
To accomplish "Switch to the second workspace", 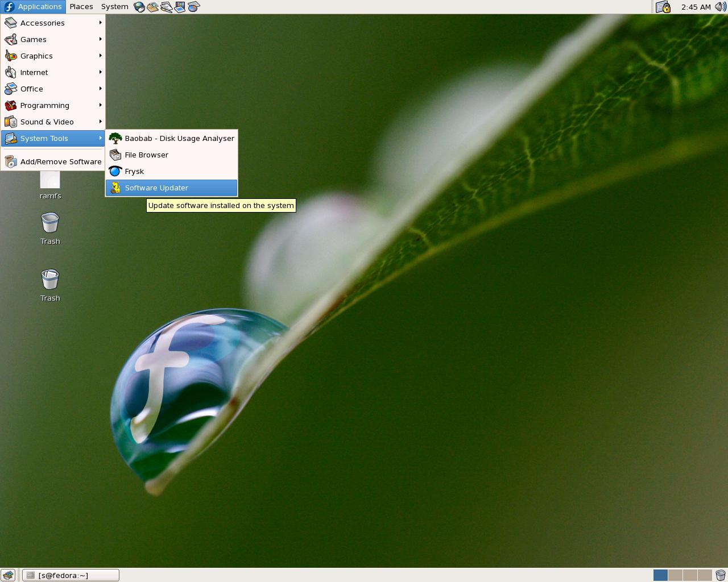I will click(675, 575).
